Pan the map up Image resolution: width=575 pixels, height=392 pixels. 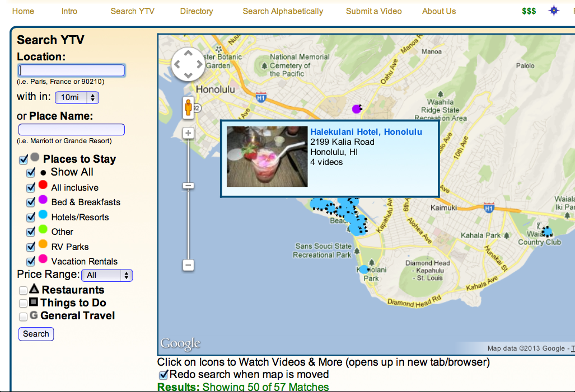pyautogui.click(x=188, y=54)
